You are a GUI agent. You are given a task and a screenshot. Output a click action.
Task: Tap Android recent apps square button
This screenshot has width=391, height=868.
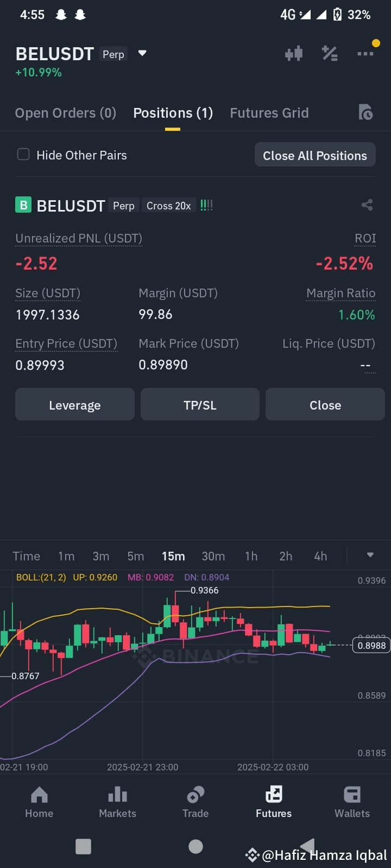[83, 846]
